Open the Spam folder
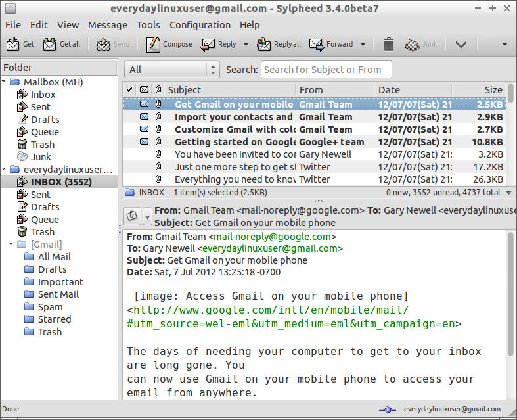The width and height of the screenshot is (517, 420). 50,307
